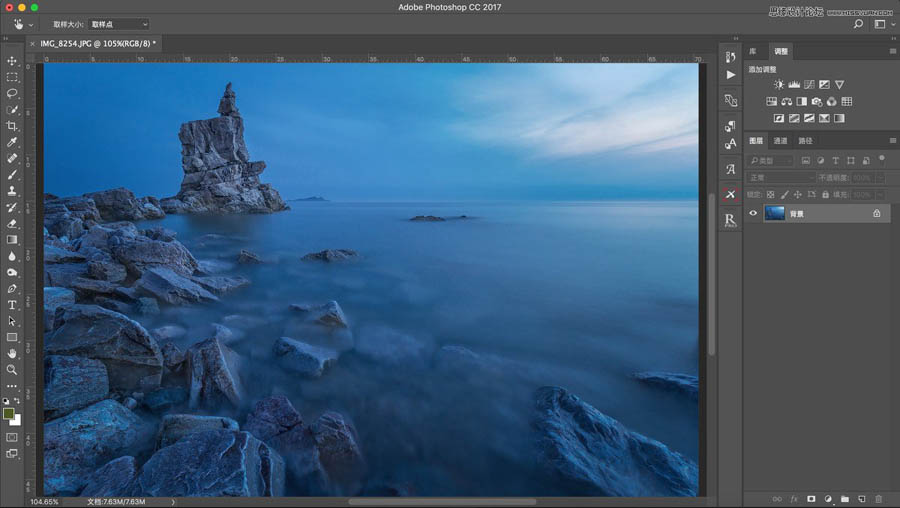Click the foreground color swatch
900x508 pixels.
[x=8, y=413]
